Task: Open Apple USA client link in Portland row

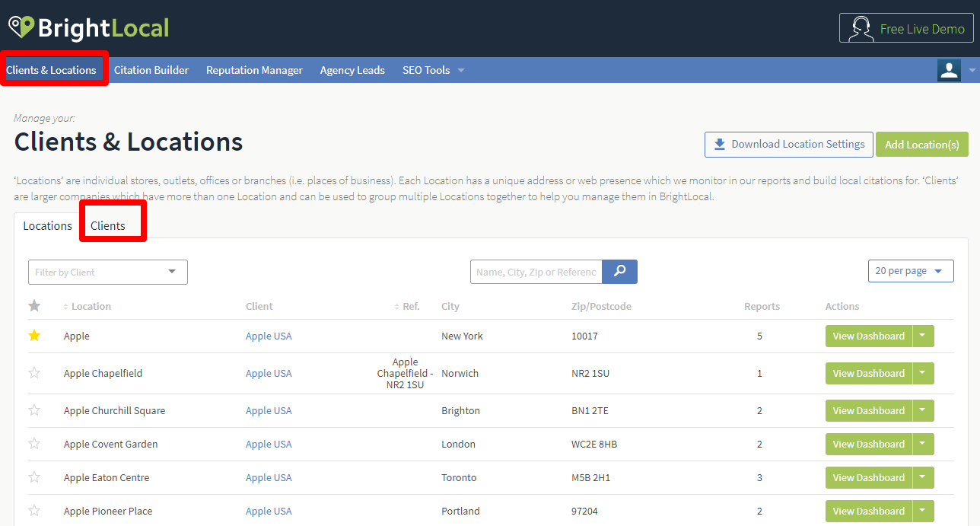Action: [269, 511]
